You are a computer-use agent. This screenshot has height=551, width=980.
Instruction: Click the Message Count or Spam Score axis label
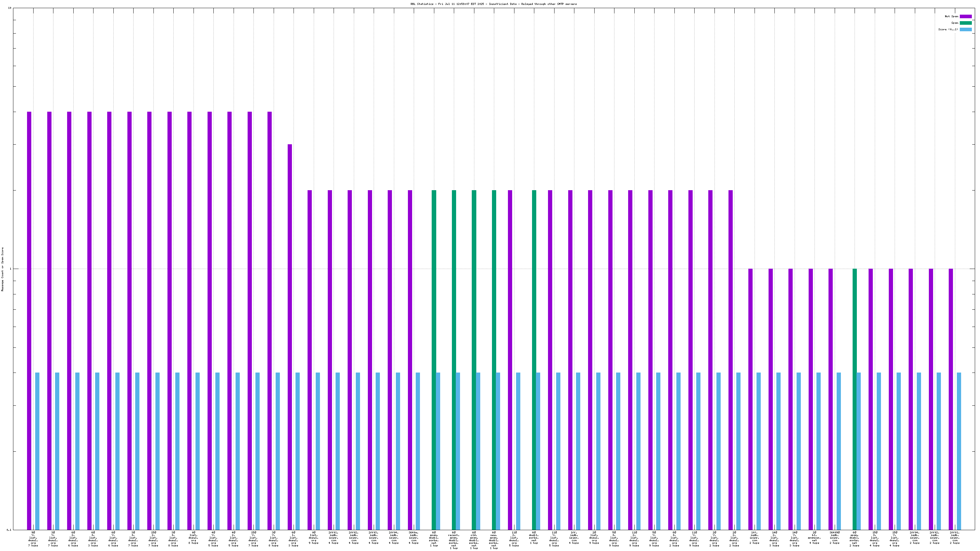pos(2,269)
